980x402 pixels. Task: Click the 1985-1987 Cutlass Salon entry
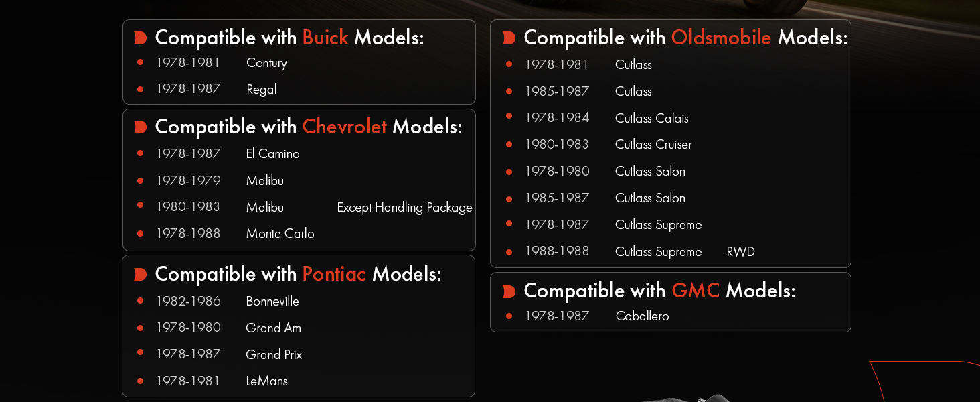605,198
